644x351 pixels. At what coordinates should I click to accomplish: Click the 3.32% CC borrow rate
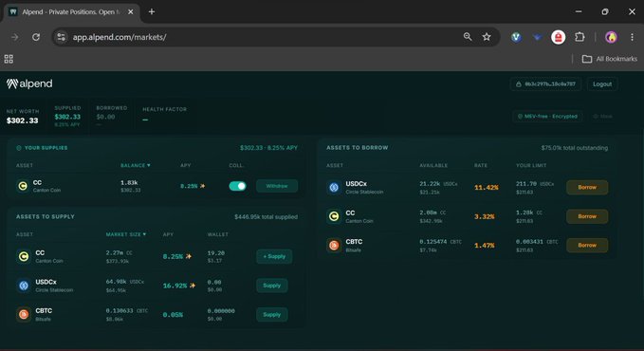[485, 216]
